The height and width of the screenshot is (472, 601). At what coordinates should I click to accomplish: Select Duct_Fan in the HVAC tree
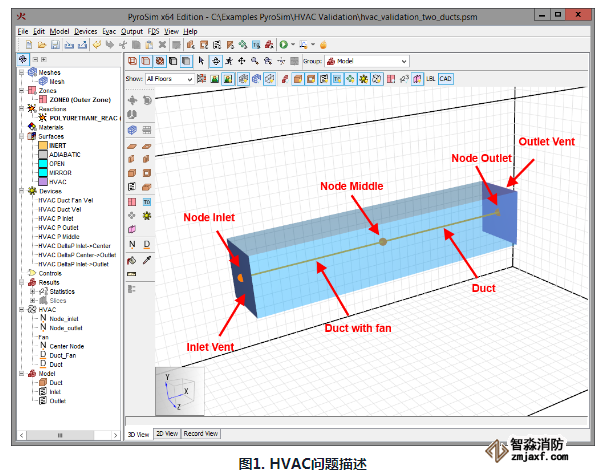coord(63,355)
